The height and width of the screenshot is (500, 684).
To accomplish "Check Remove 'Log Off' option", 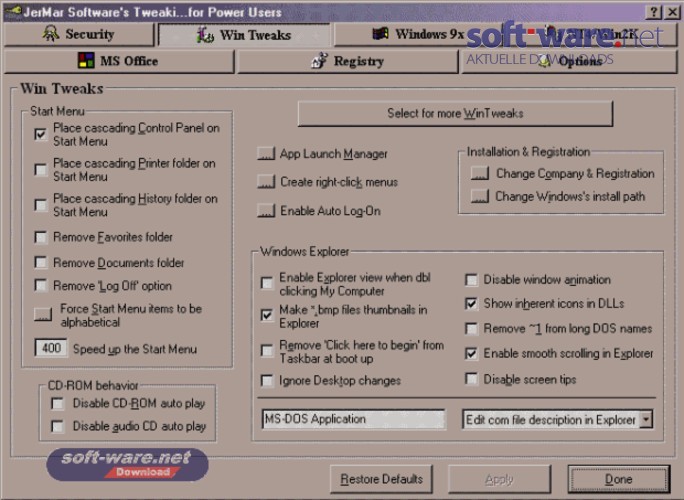I will [x=41, y=285].
